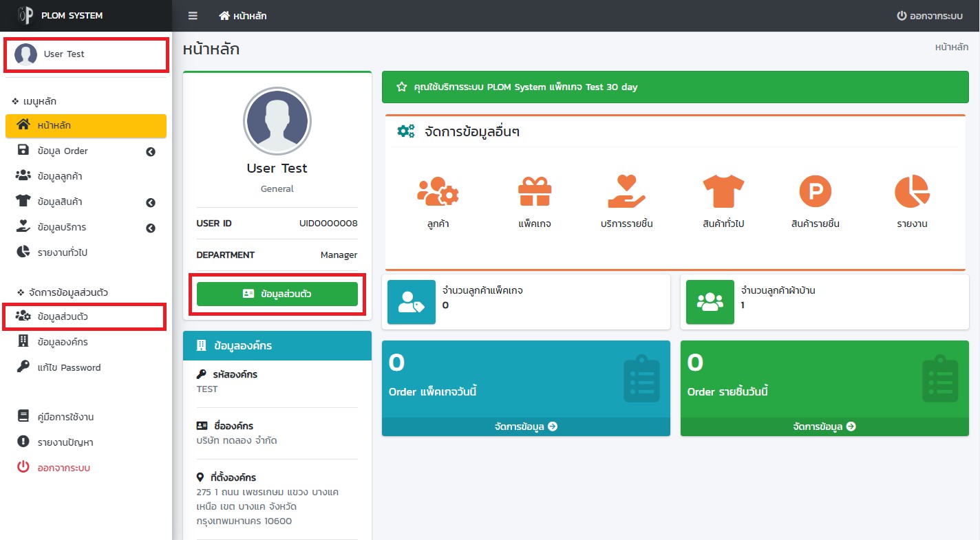The height and width of the screenshot is (540, 980).
Task: Click the ลูกค้า customers gear icon
Action: pyautogui.click(x=438, y=192)
